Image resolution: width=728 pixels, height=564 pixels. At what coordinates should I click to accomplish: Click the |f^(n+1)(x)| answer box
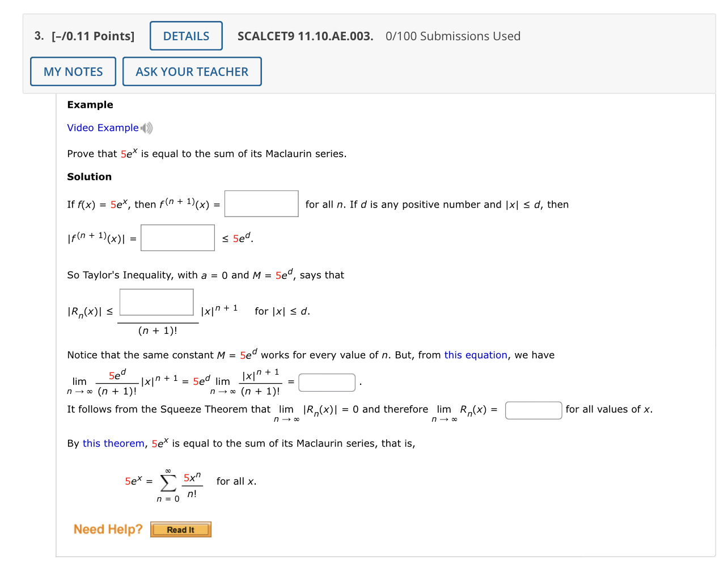177,238
